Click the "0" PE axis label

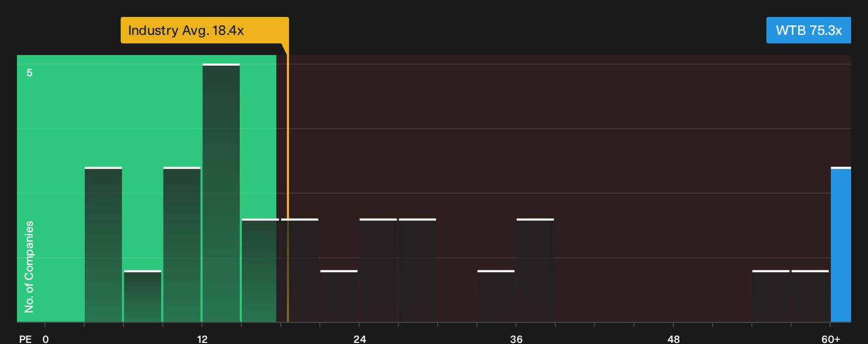[46, 339]
